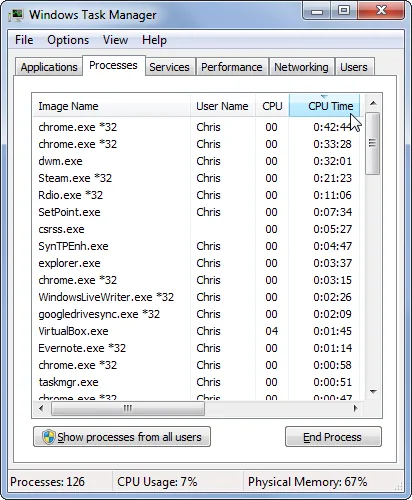Select the chrome.exe row with 0:00:58

tap(197, 365)
